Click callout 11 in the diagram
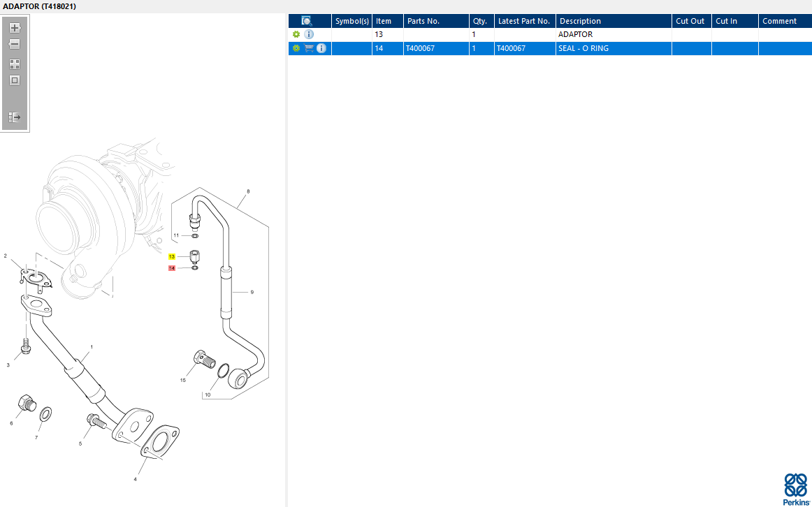 pyautogui.click(x=176, y=235)
